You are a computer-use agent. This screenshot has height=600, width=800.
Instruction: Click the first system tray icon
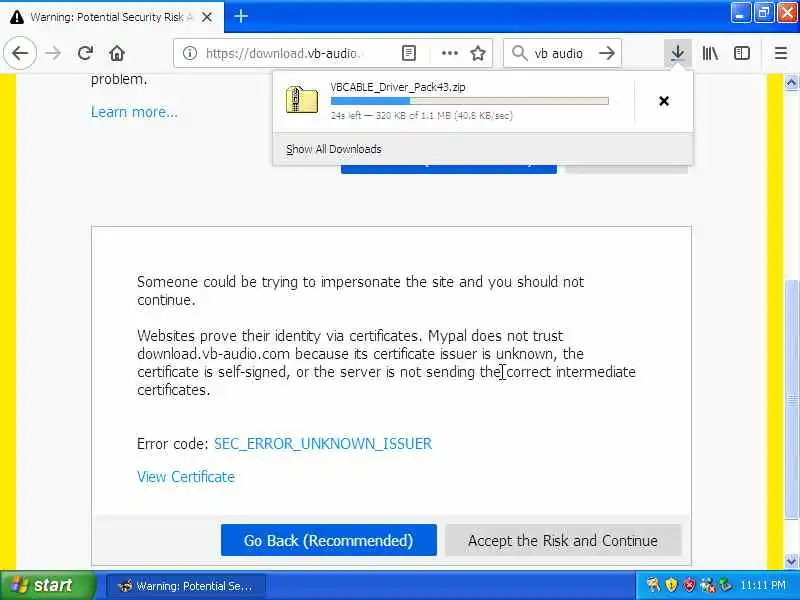pos(653,585)
